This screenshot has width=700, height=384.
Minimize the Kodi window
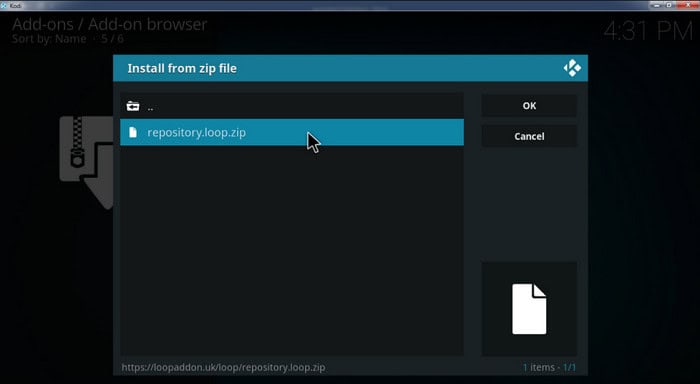656,5
